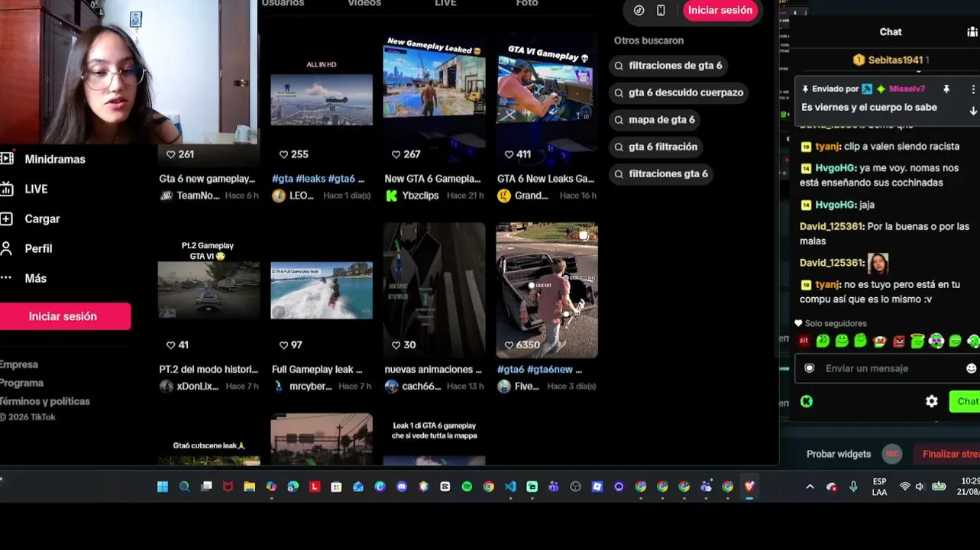
Task: Open the Empresa footer link
Action: 19,364
